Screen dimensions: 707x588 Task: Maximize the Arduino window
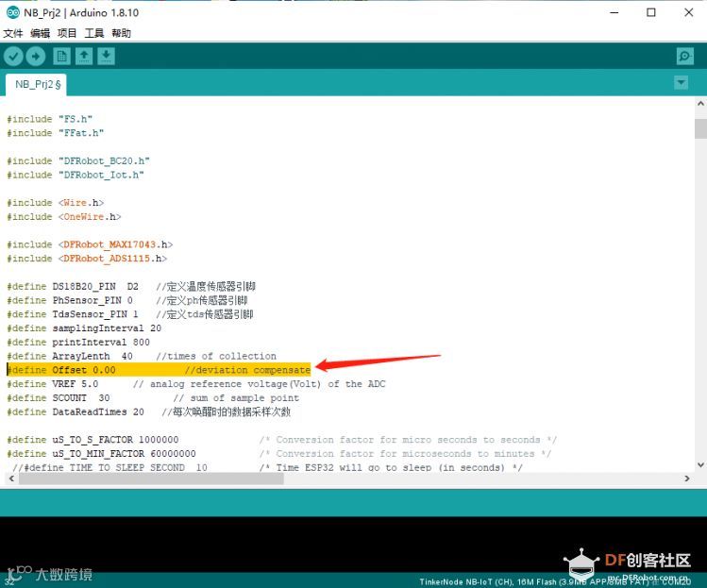tap(651, 12)
